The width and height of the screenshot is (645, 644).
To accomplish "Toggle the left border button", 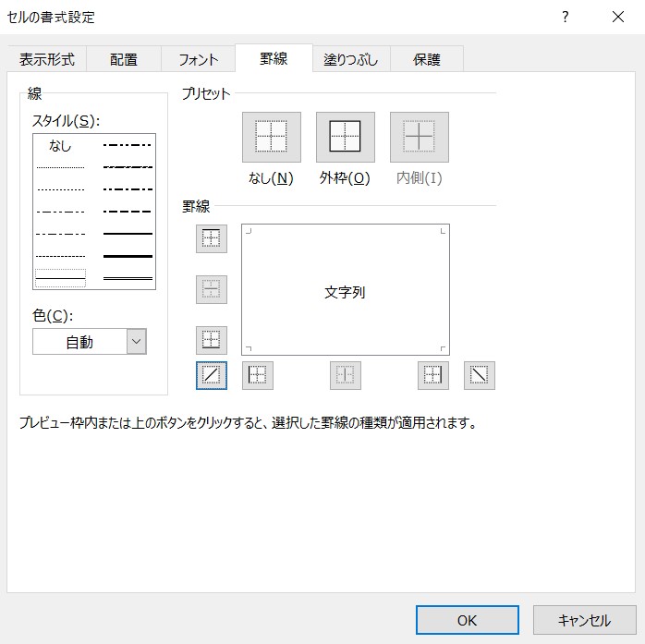I will coord(258,375).
